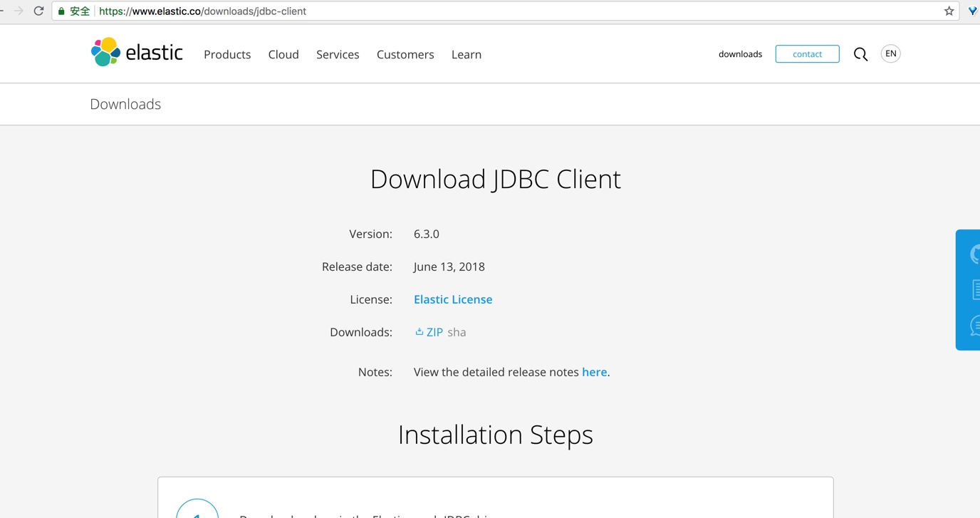
Task: Expand the Learn navigation menu
Action: [466, 55]
